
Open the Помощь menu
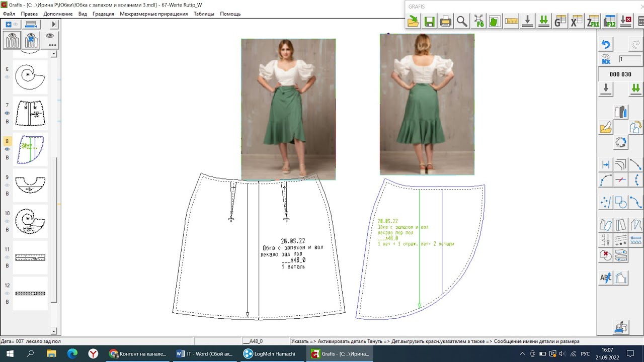point(230,14)
